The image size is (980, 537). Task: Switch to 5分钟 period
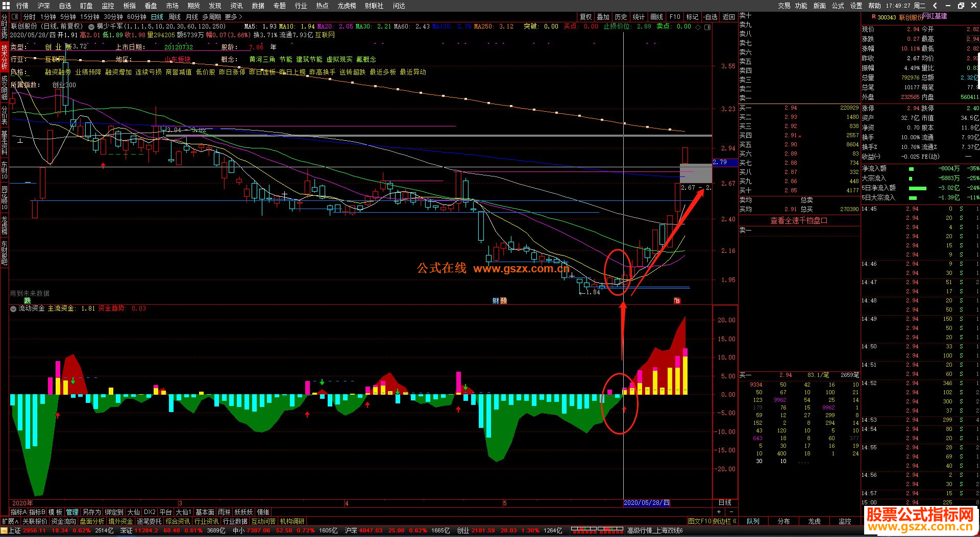coord(68,17)
